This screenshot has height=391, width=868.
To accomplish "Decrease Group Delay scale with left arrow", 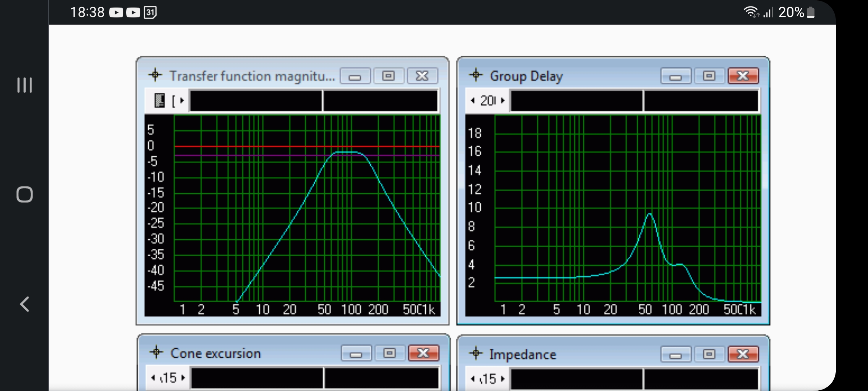I will (x=472, y=101).
